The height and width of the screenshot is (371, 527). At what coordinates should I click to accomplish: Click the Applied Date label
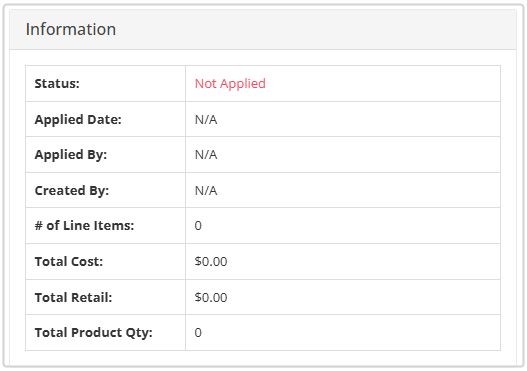[x=78, y=119]
